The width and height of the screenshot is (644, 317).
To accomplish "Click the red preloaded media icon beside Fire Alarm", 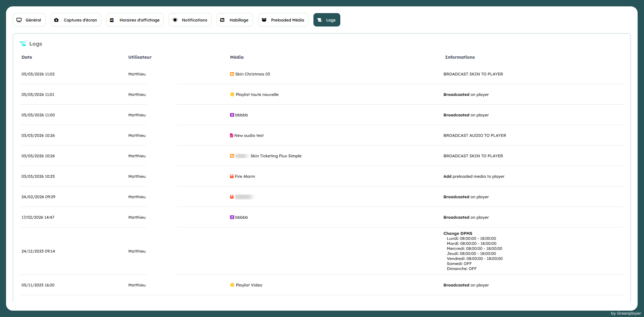I will tap(232, 176).
